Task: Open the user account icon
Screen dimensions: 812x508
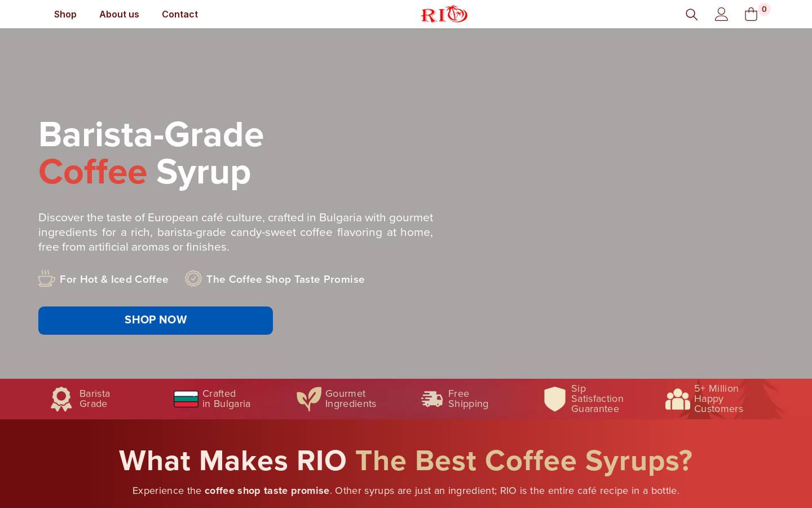Action: [x=721, y=14]
